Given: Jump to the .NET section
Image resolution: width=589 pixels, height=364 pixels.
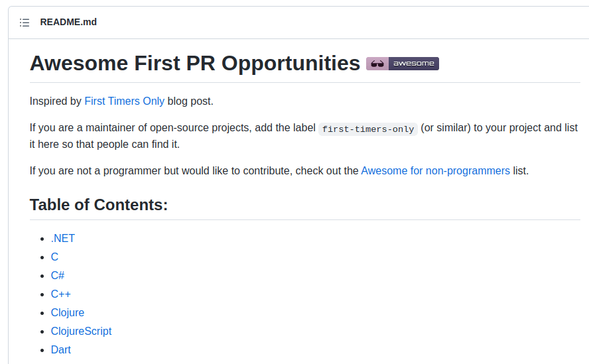Looking at the screenshot, I should coord(63,239).
